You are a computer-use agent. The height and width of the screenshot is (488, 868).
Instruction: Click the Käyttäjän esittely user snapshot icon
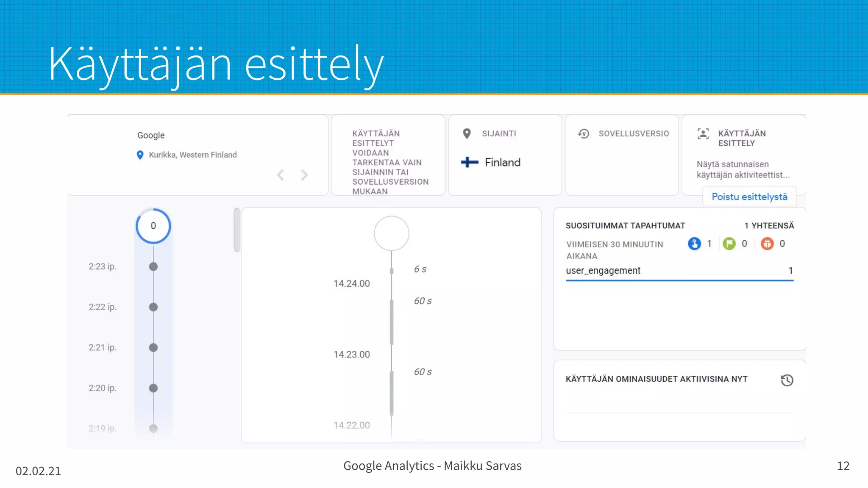[703, 134]
